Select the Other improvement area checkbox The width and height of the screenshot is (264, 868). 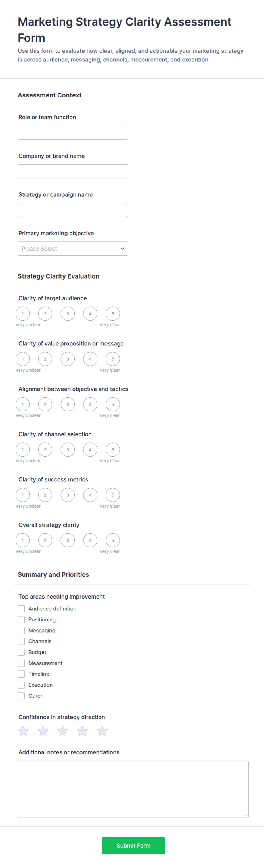pyautogui.click(x=21, y=695)
